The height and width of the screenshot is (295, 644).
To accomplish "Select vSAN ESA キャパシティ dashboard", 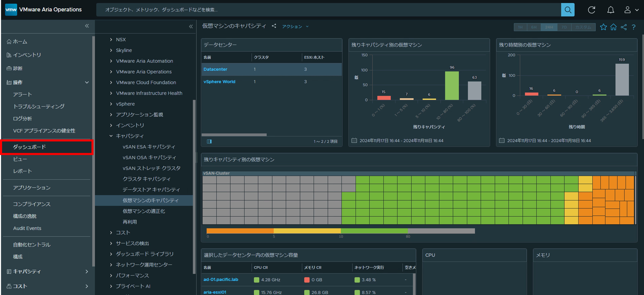I will coord(149,147).
